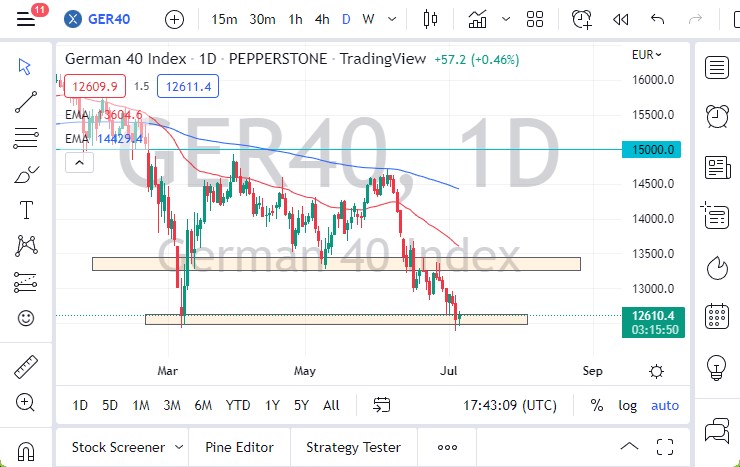Open candlestick chart style selector

[x=431, y=19]
